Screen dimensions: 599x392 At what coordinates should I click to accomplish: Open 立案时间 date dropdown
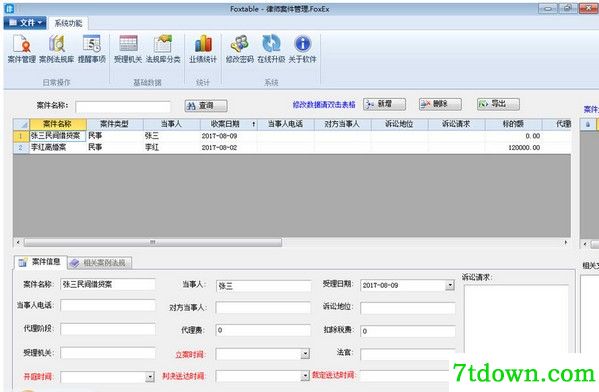[305, 354]
